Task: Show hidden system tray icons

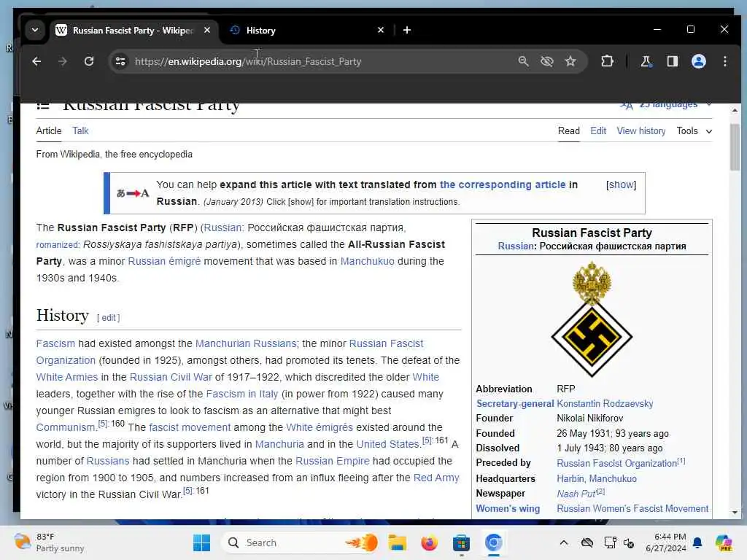Action: (564, 542)
